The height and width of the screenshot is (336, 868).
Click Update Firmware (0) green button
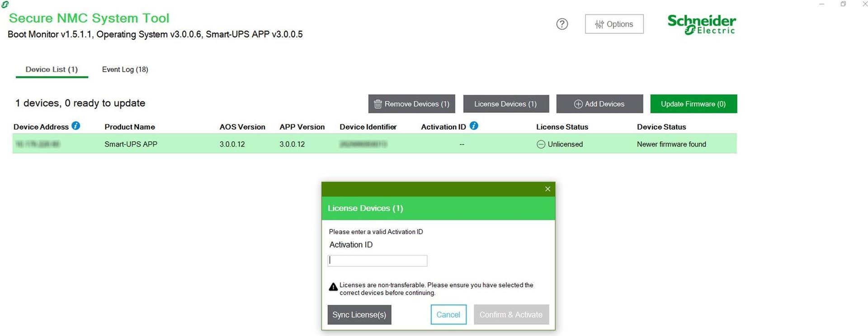(x=693, y=104)
